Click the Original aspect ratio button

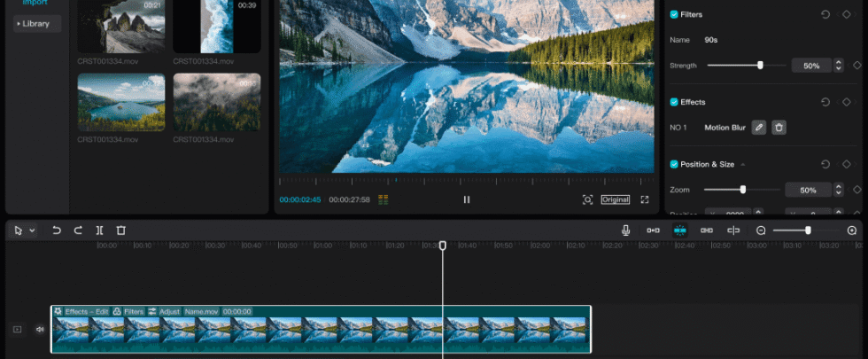pyautogui.click(x=616, y=199)
